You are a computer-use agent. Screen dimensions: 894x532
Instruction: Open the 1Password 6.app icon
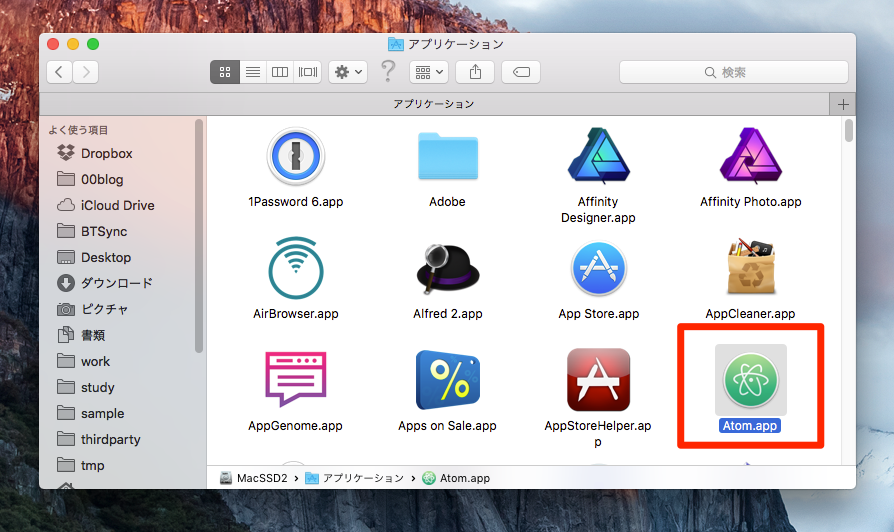pyautogui.click(x=295, y=156)
